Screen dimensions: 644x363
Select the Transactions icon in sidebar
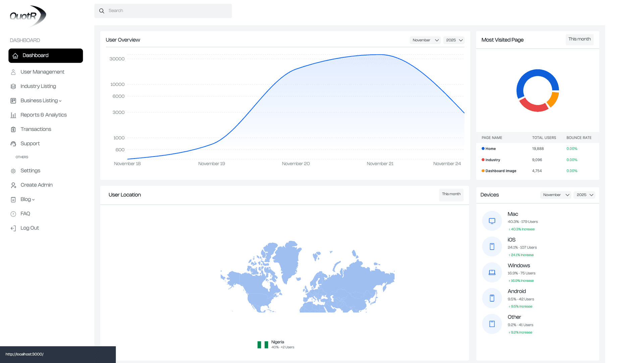click(x=13, y=129)
